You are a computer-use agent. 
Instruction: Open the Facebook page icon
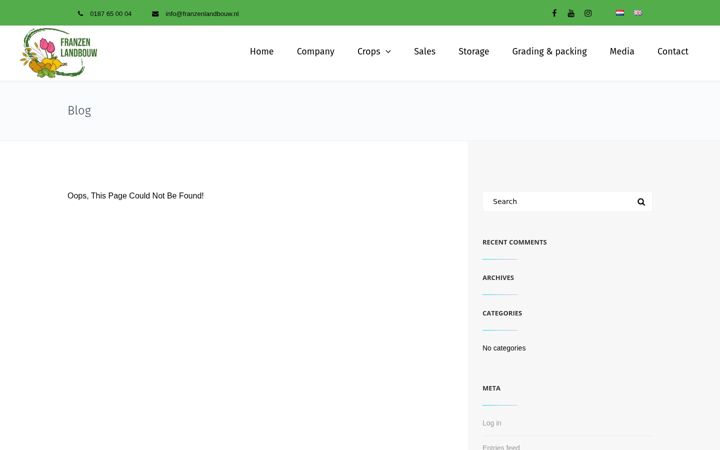point(554,13)
